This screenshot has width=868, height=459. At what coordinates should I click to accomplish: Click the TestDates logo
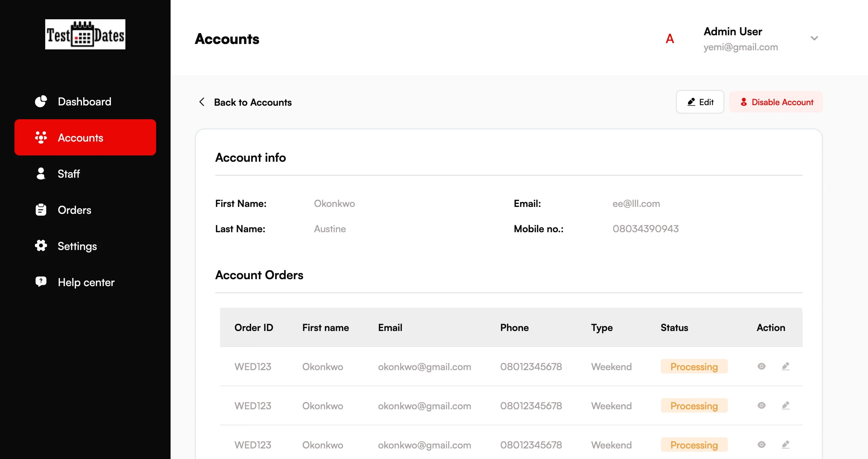pyautogui.click(x=85, y=34)
